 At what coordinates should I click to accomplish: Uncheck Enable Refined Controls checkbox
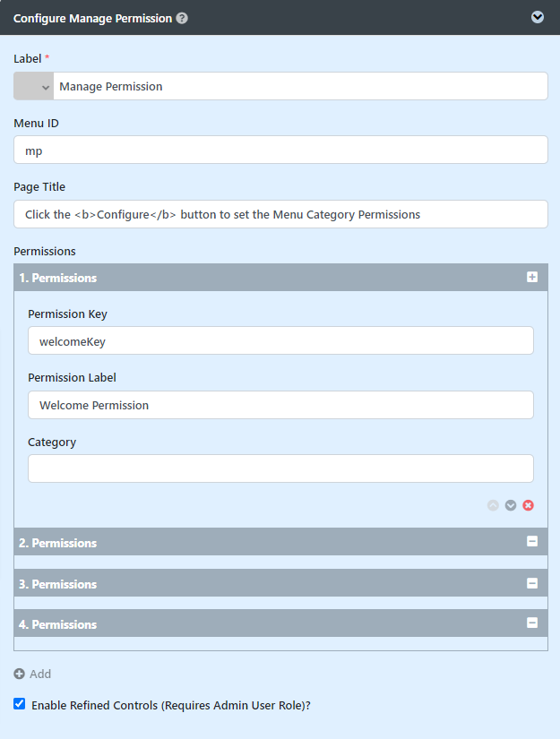20,704
